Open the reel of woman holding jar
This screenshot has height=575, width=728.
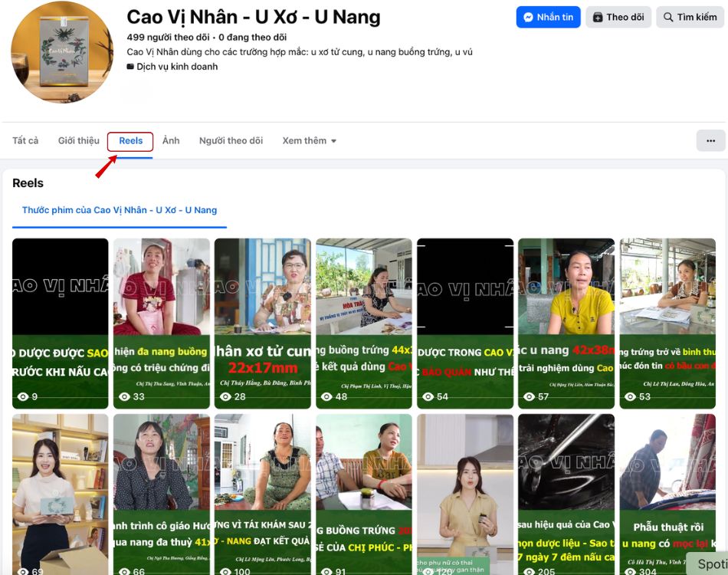click(x=465, y=495)
